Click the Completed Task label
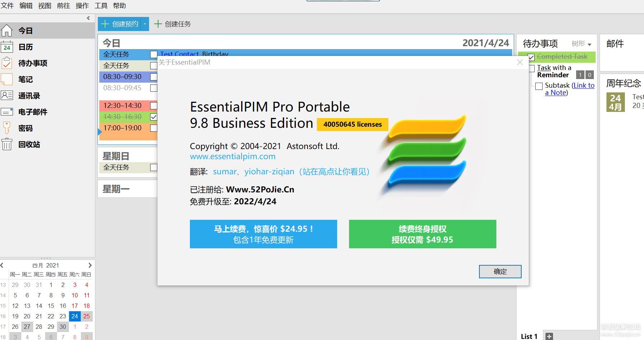 coord(562,57)
